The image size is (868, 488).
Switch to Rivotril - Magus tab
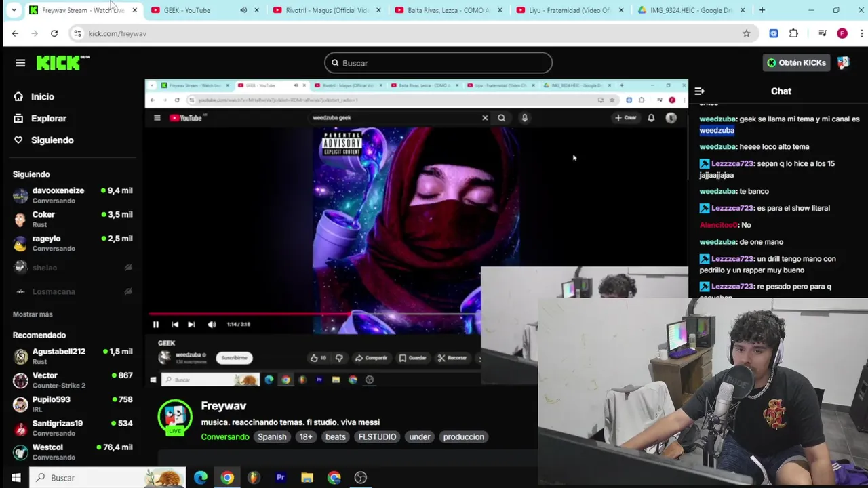point(327,10)
